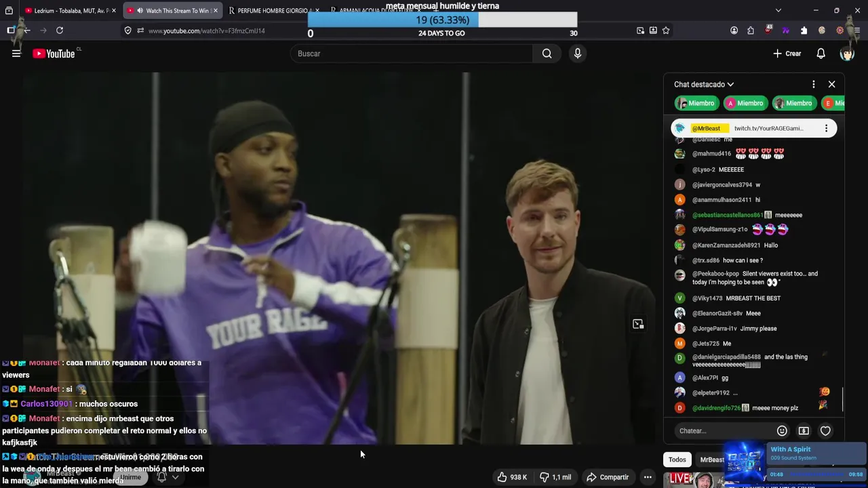Open more video actions ellipsis
Screen dimensions: 868x488
pyautogui.click(x=648, y=477)
